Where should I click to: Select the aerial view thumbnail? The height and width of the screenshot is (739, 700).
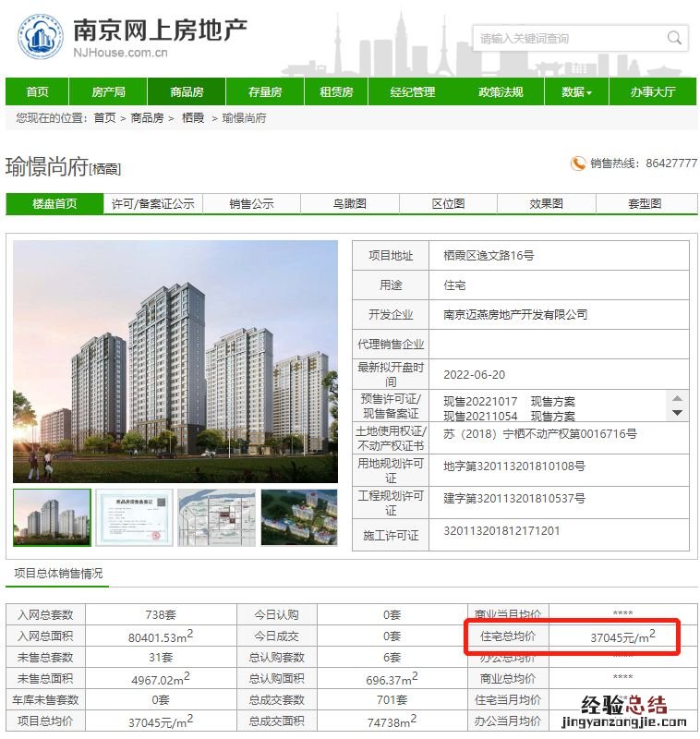click(299, 517)
